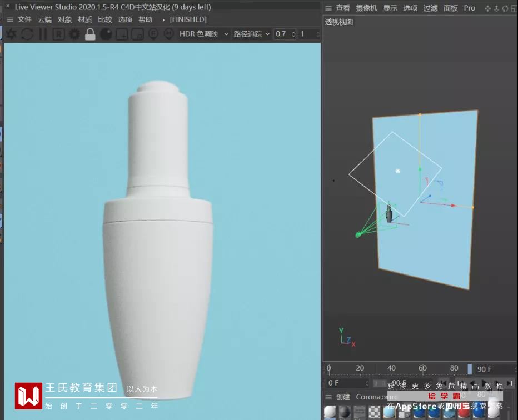Open the HDR 色调映 dropdown
Viewport: 518px width, 420px height.
(203, 34)
